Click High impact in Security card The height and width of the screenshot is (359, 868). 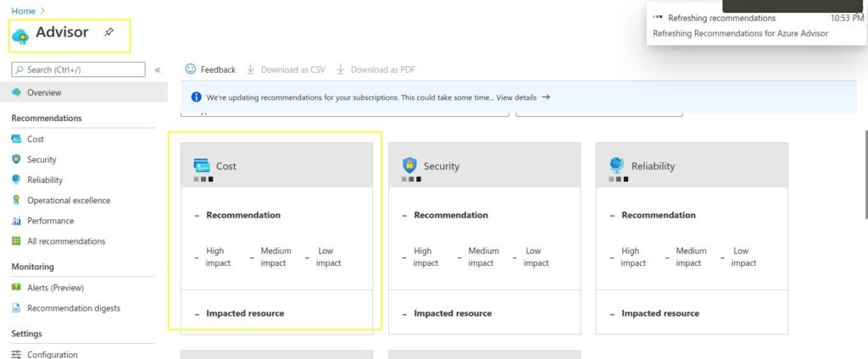pos(425,257)
